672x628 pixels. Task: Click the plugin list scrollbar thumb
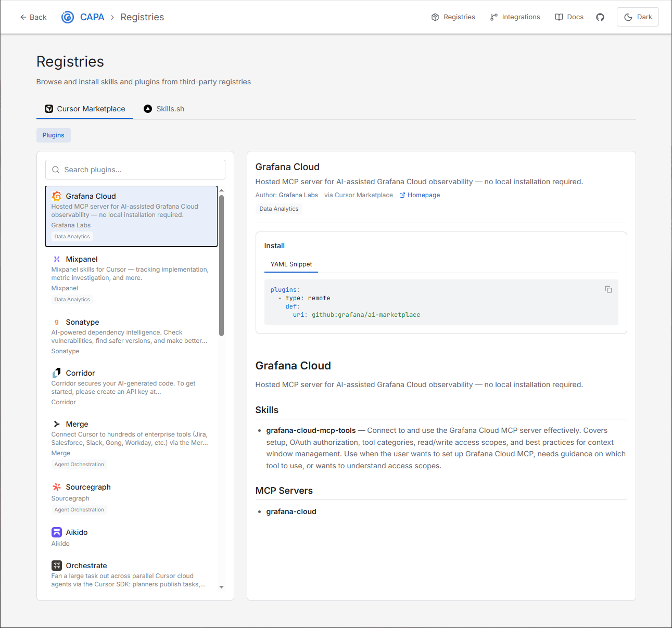[221, 265]
